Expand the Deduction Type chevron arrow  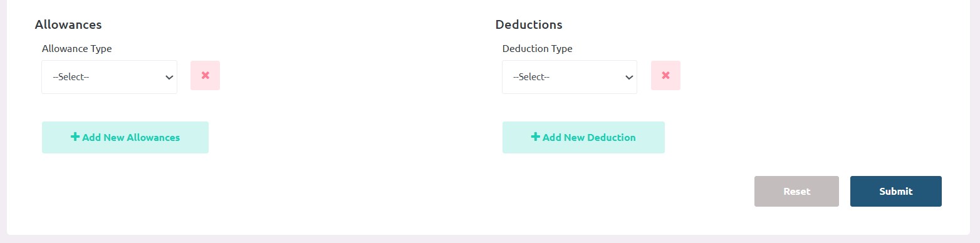click(629, 78)
